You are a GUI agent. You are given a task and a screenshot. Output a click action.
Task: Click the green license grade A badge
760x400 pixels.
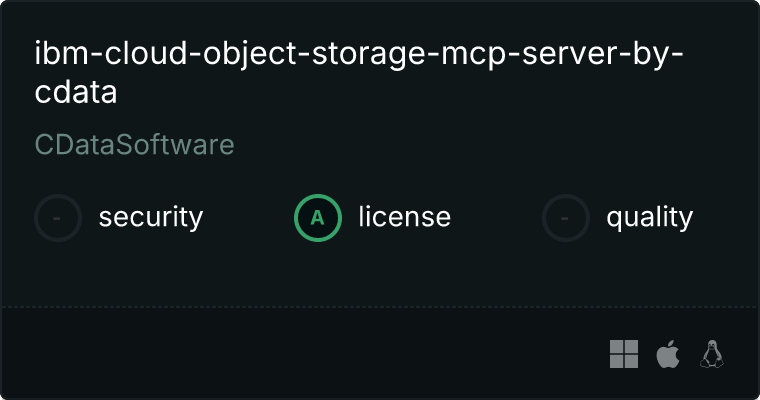click(318, 218)
